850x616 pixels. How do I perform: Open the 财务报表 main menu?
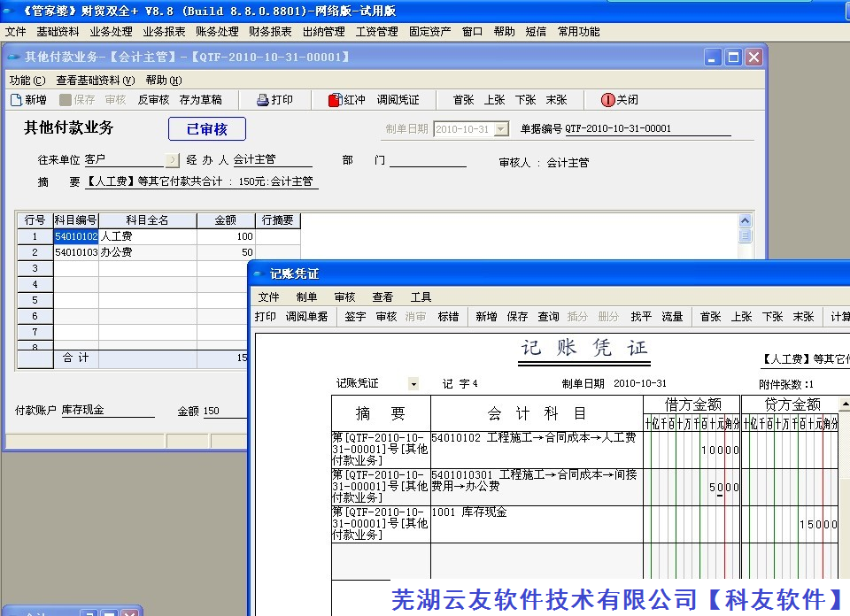click(x=270, y=32)
